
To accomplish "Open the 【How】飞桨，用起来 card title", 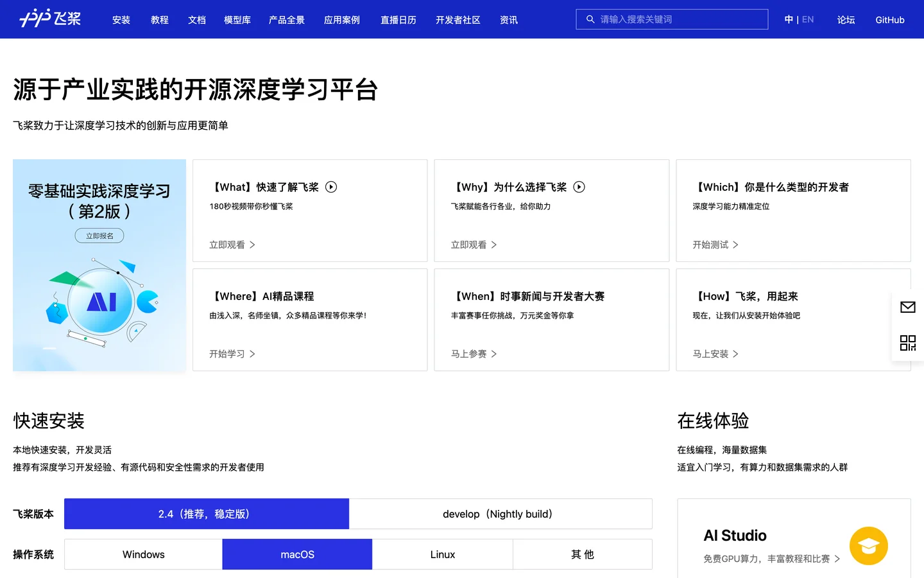I will 746,296.
